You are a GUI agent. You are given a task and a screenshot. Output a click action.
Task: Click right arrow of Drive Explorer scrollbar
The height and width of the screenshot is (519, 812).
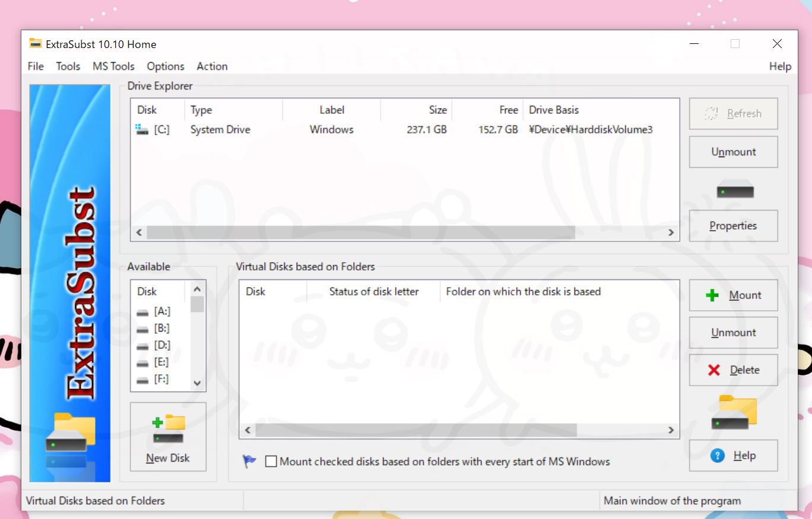(x=671, y=233)
